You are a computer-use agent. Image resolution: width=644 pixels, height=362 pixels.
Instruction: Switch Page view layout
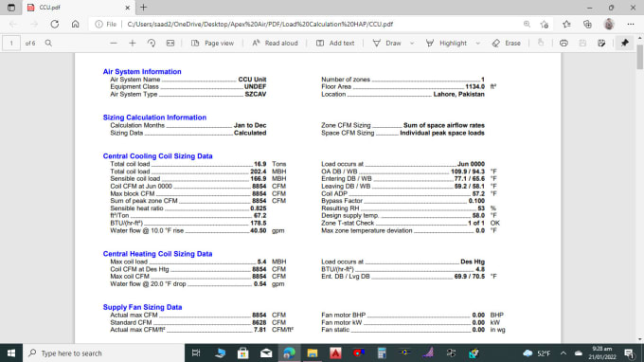click(212, 44)
